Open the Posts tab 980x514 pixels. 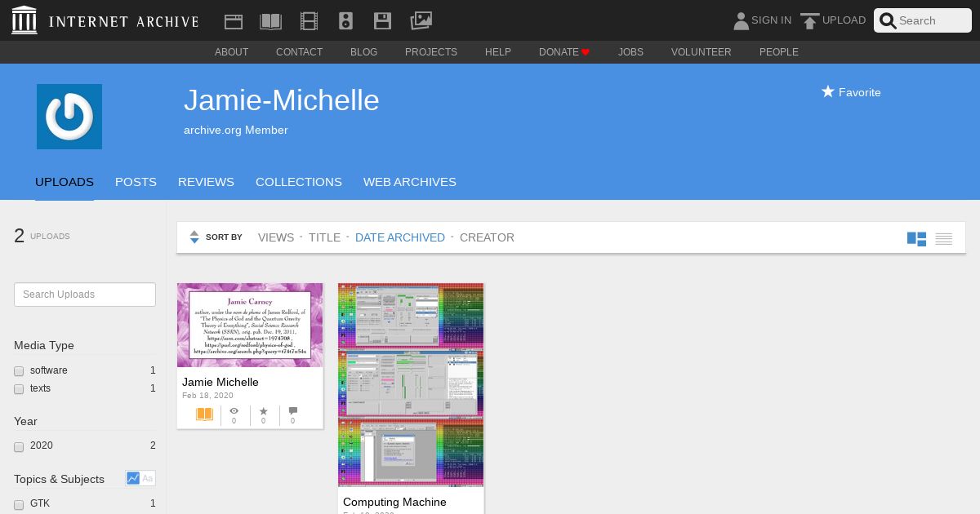[x=136, y=182]
